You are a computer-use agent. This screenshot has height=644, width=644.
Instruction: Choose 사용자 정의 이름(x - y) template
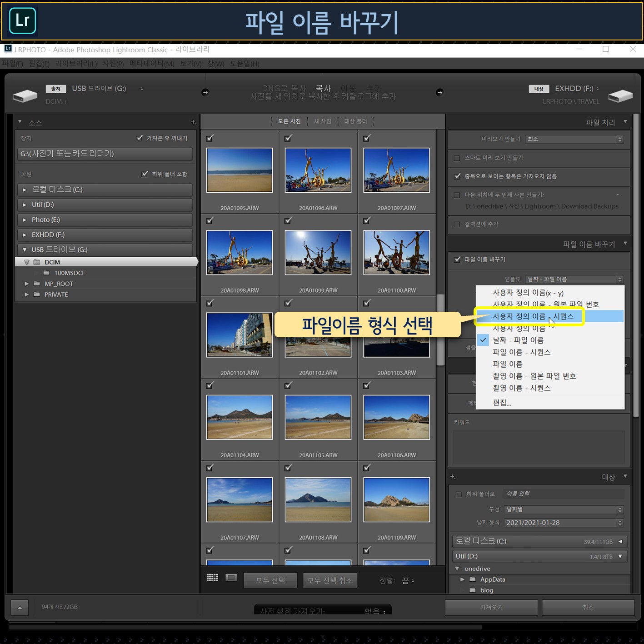[x=550, y=293]
